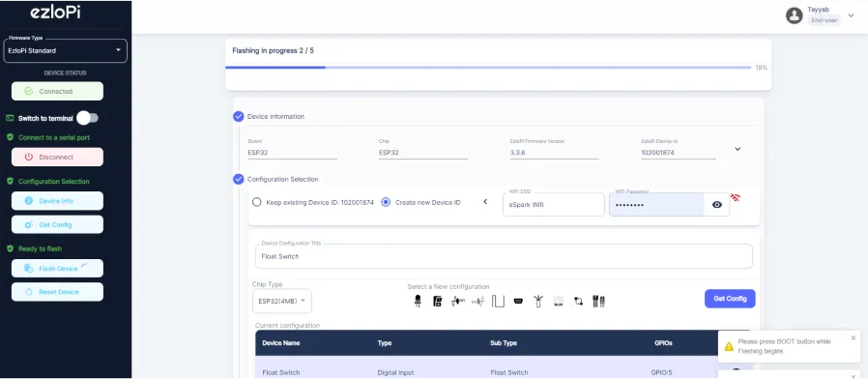
Task: Select the second configuration icon
Action: (x=437, y=301)
